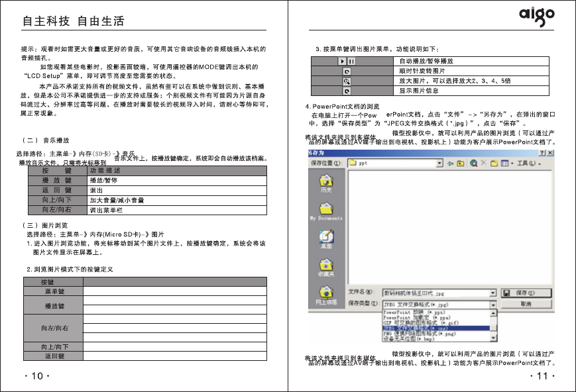Click the play/pause icon in picture menu table
The image size is (576, 392).
tap(347, 62)
